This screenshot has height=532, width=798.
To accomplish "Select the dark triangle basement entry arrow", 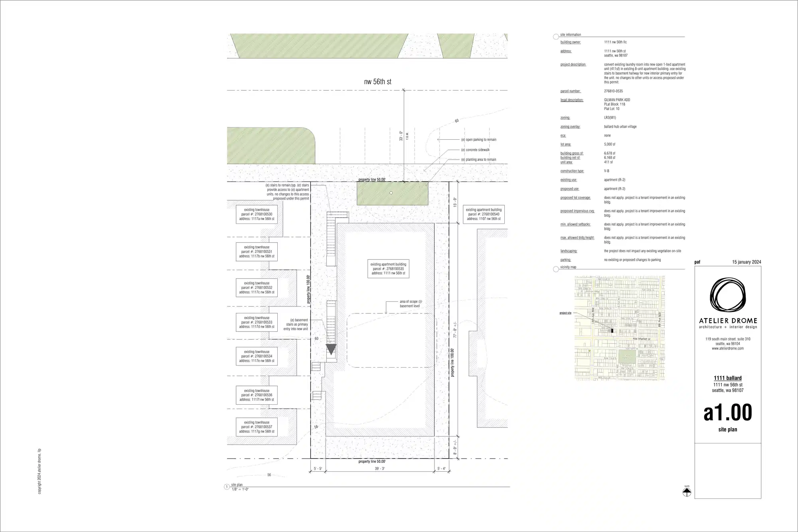I will (x=331, y=349).
